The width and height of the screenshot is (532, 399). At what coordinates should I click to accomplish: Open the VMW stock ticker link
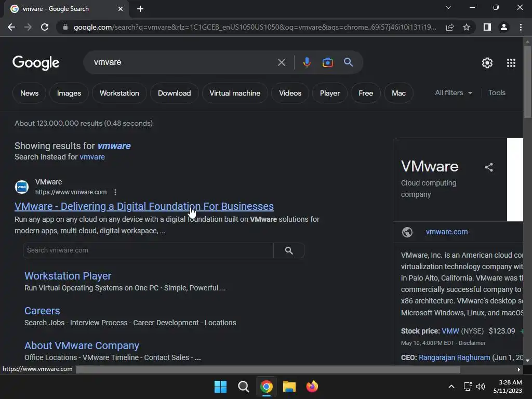(x=450, y=331)
